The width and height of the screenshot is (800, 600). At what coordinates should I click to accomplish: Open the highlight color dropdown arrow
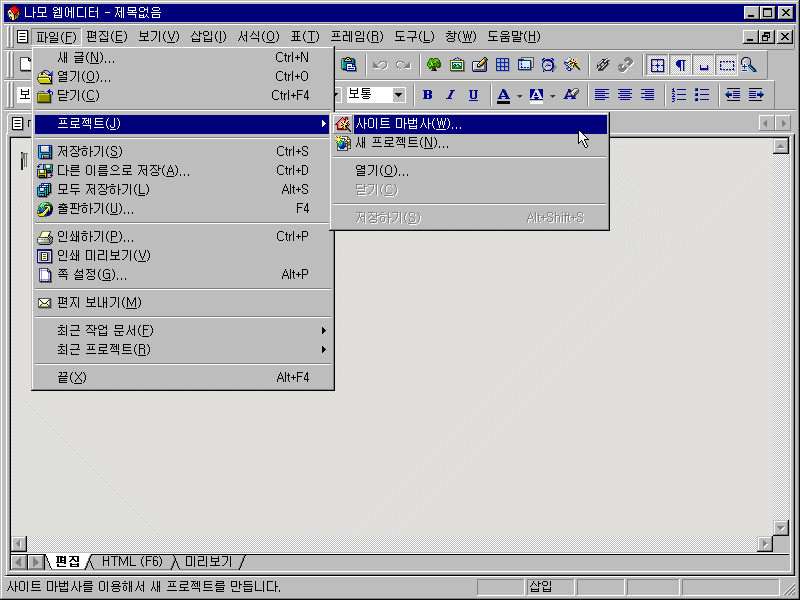553,95
